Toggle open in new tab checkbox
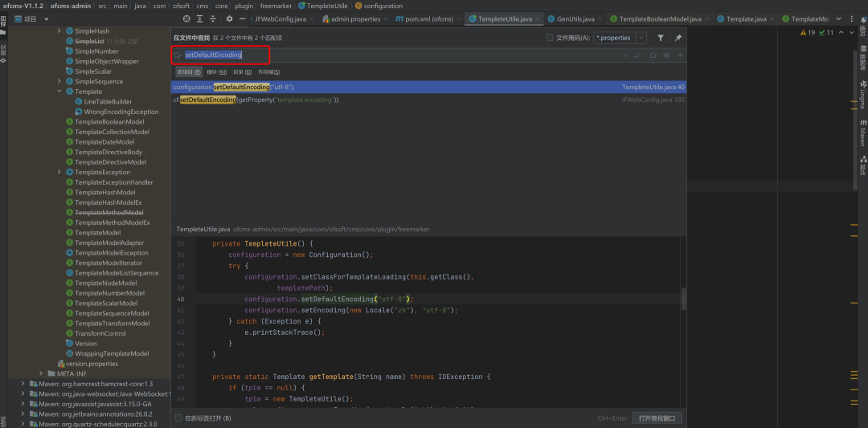 point(178,418)
